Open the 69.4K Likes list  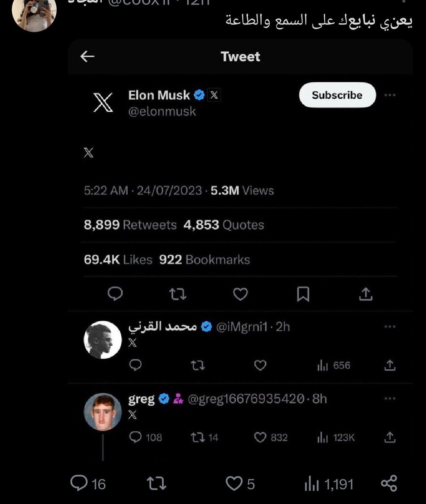pyautogui.click(x=118, y=260)
